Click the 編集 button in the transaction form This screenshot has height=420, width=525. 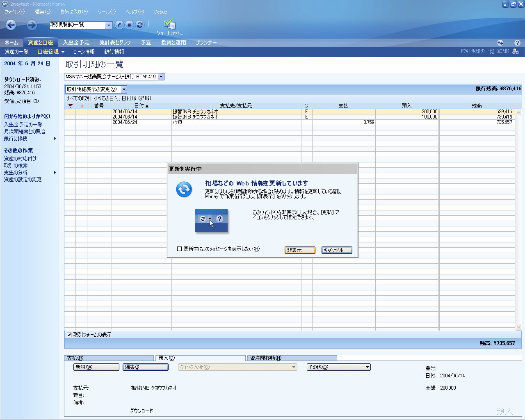point(146,367)
